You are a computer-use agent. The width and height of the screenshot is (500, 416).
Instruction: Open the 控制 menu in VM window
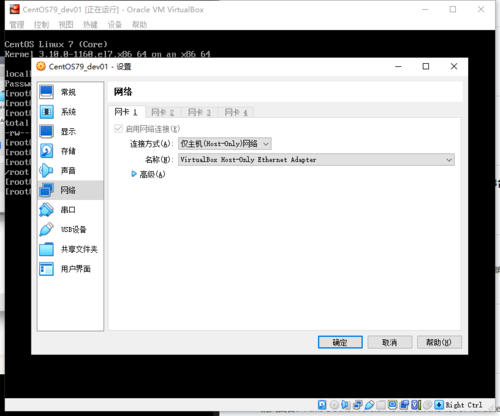tap(41, 24)
